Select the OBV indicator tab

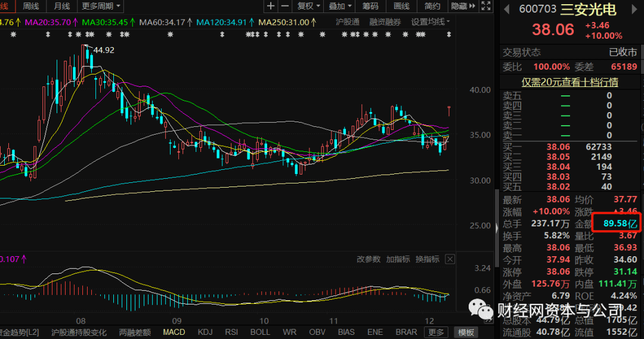(x=317, y=332)
